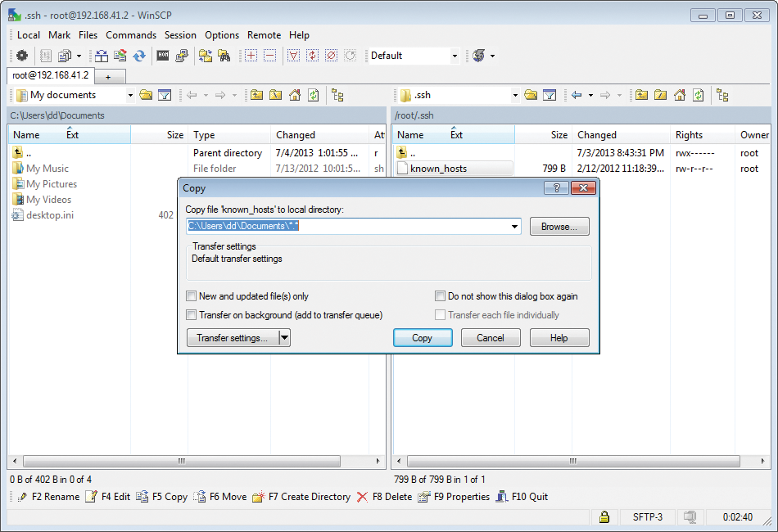The image size is (778, 532).
Task: Open the Default transfer settings preset dropdown
Action: [455, 56]
